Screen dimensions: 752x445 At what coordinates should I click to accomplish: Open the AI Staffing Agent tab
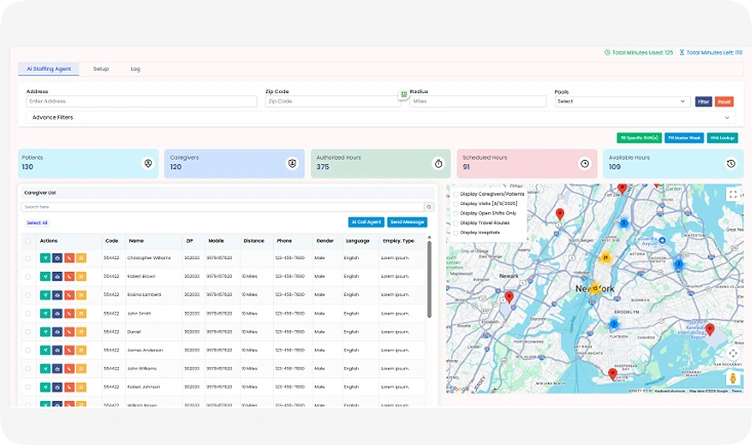[48, 69]
